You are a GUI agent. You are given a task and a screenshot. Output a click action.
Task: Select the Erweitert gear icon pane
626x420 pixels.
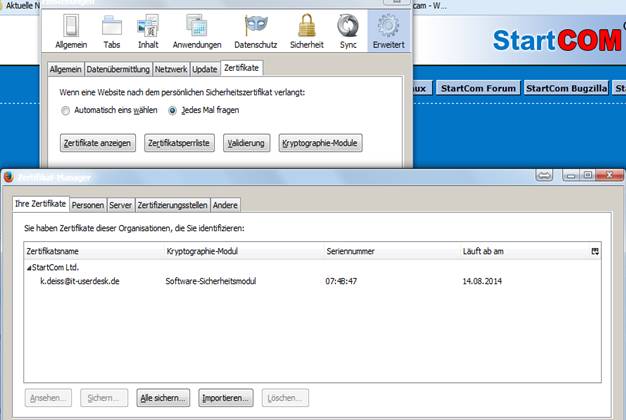388,32
